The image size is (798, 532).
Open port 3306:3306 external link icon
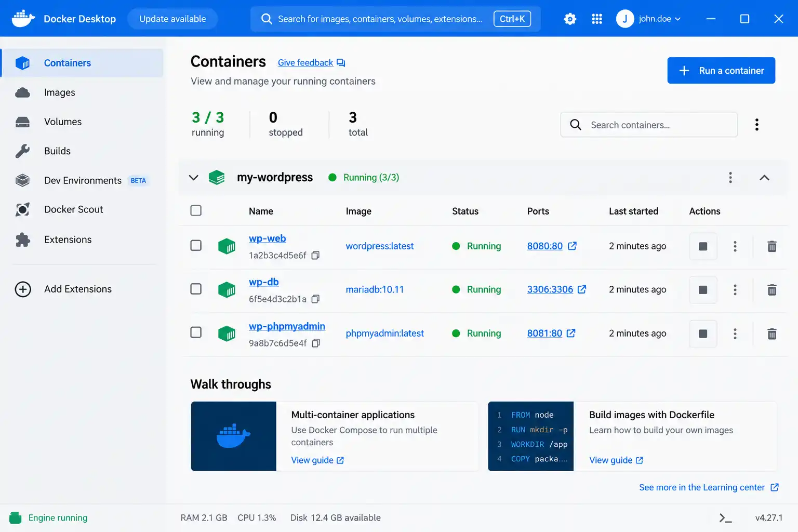pyautogui.click(x=582, y=289)
